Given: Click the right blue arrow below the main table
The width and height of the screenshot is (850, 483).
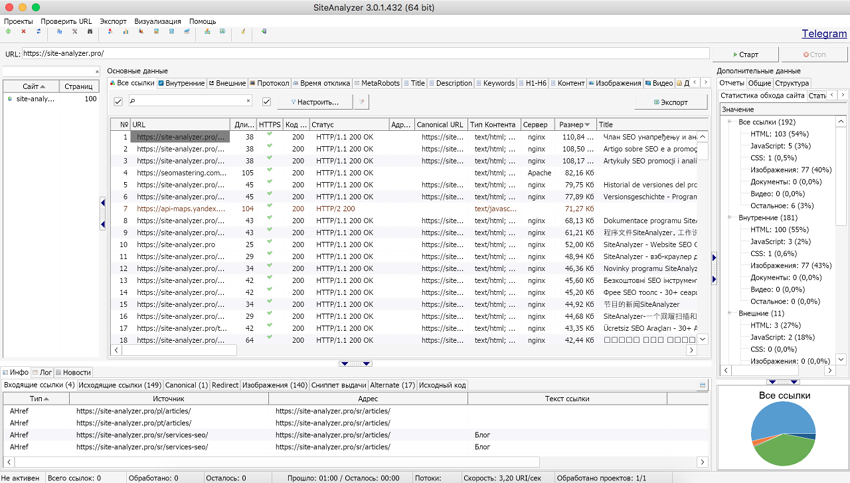Looking at the screenshot, I should 366,364.
